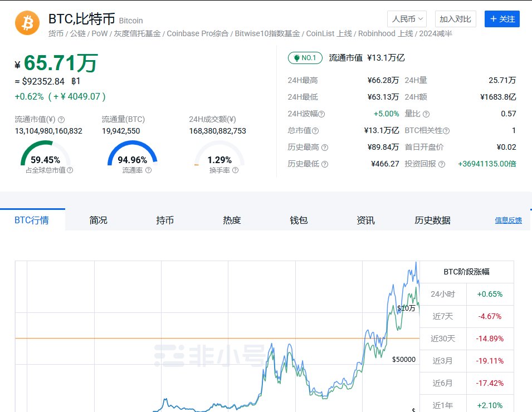This screenshot has width=532, height=412.
Task: Open the 2024减半 tag
Action: [x=436, y=33]
